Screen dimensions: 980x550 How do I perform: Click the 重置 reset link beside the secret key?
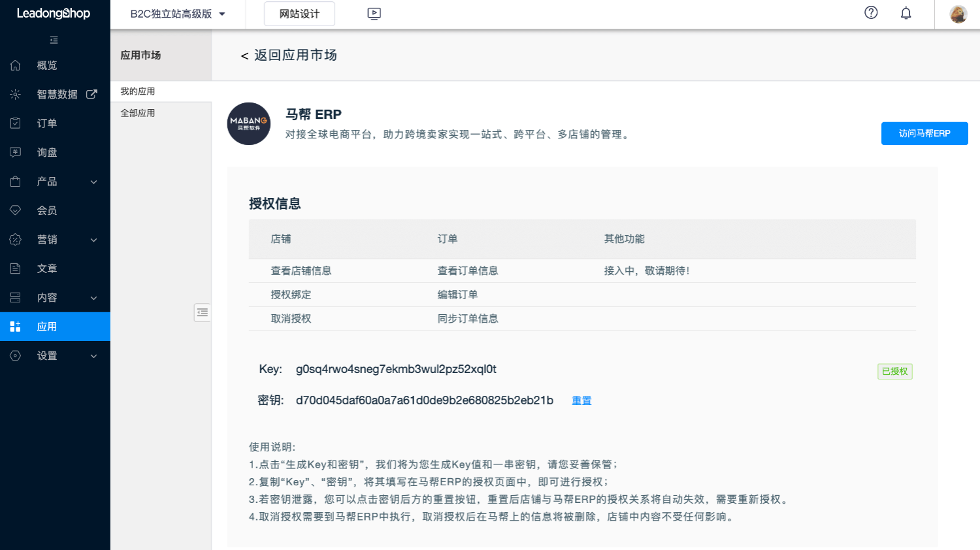click(581, 400)
